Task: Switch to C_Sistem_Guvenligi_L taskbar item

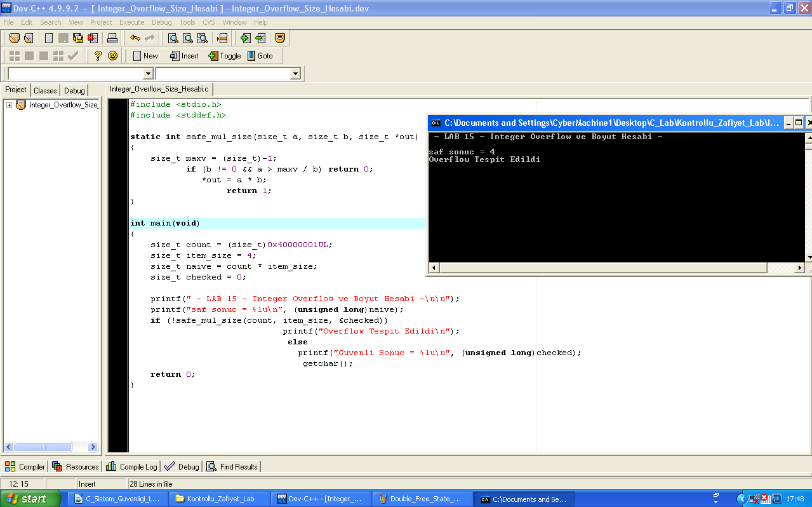Action: 118,499
